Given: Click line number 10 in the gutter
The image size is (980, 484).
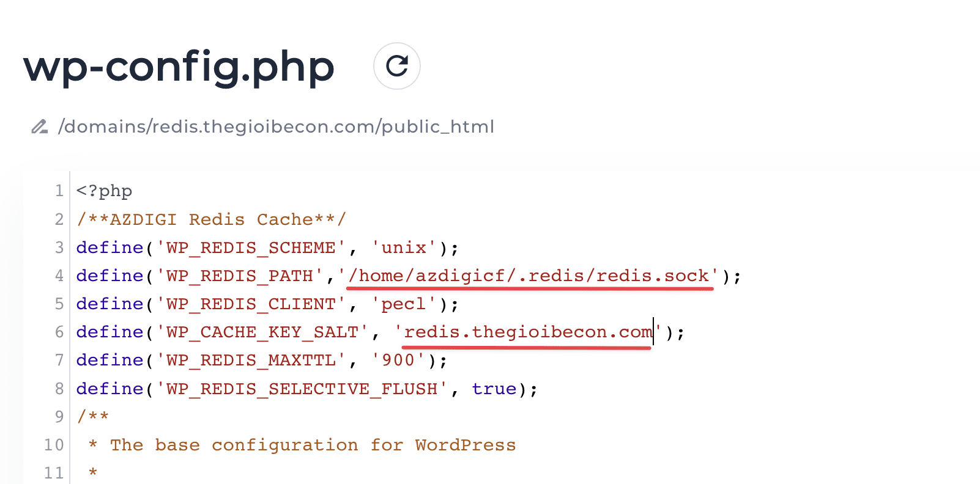Looking at the screenshot, I should 54,445.
